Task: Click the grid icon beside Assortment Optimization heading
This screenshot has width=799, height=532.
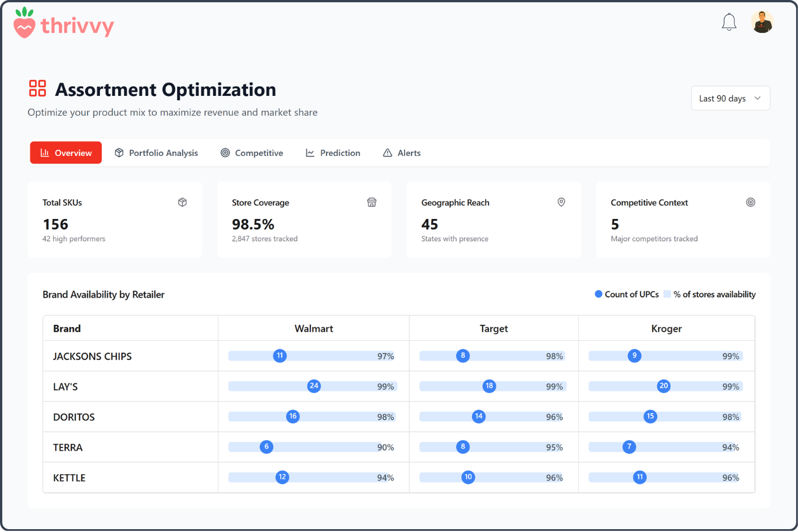Action: 37,88
